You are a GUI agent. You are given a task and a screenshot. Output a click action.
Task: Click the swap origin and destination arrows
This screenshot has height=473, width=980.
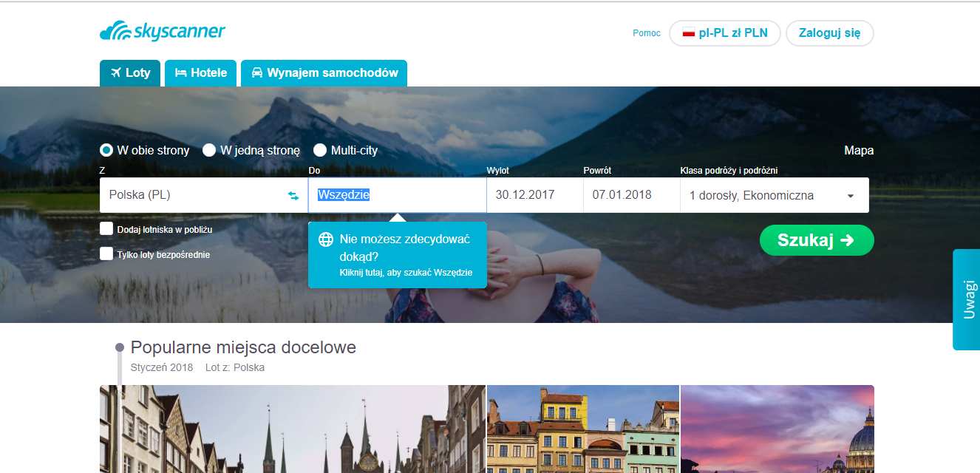pos(293,195)
